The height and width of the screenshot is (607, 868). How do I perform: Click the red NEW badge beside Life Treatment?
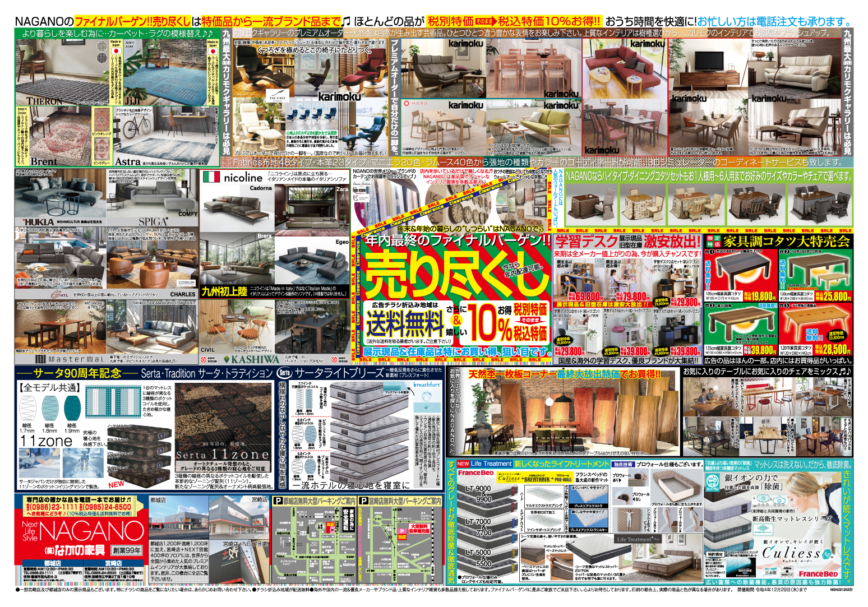(463, 464)
